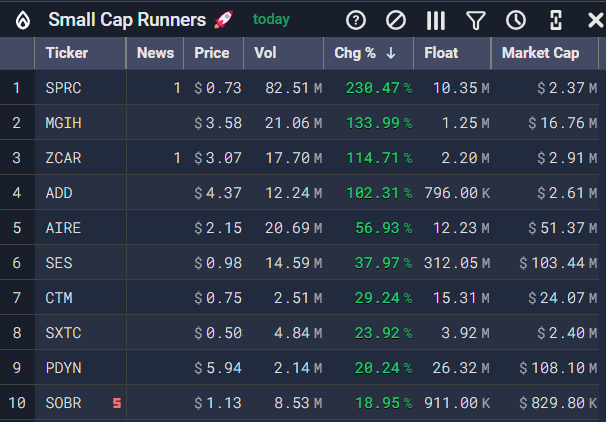Click the green 'today' timeframe label

(271, 19)
